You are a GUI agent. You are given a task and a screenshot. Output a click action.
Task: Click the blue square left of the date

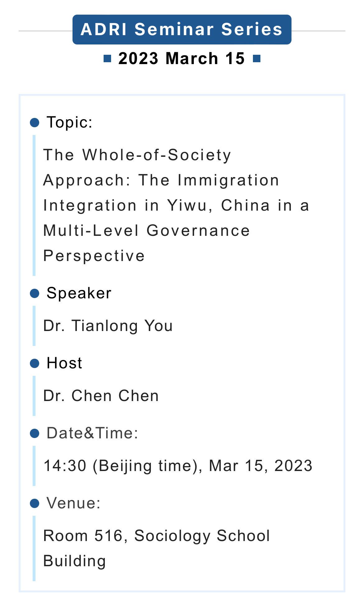point(107,58)
